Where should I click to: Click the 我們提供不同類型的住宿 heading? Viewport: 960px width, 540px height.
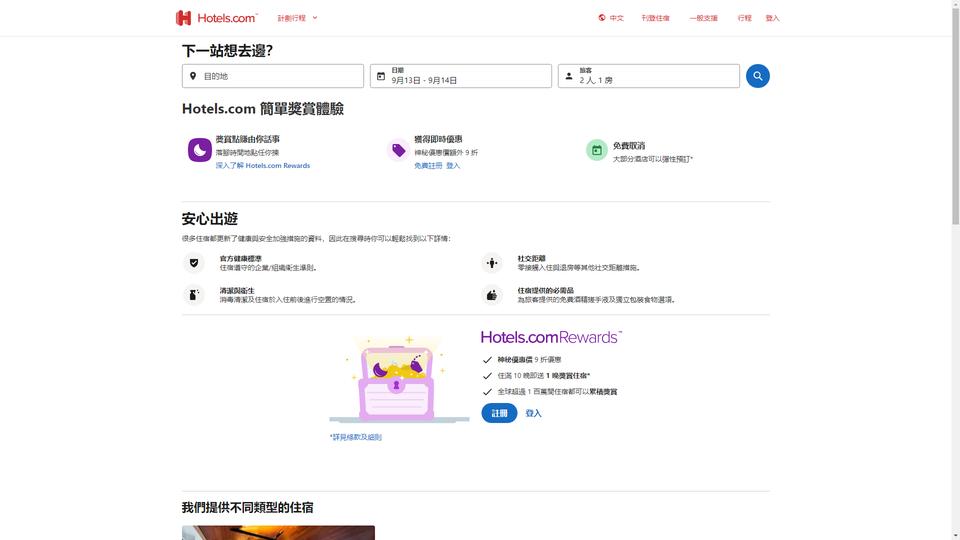pos(247,508)
